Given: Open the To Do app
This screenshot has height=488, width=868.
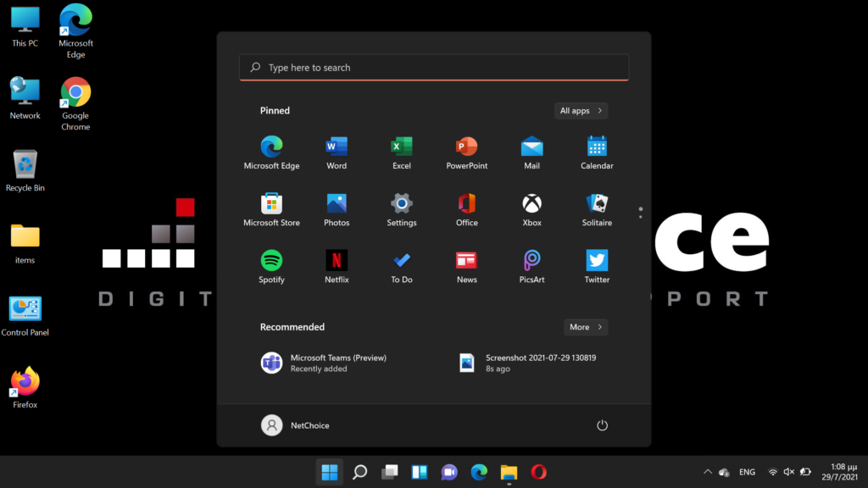Looking at the screenshot, I should tap(401, 266).
